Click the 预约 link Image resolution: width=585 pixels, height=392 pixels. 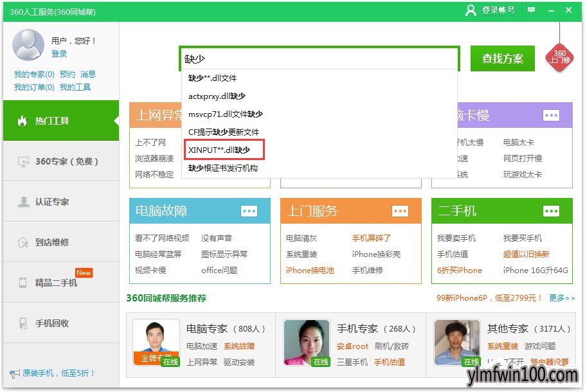click(x=67, y=74)
